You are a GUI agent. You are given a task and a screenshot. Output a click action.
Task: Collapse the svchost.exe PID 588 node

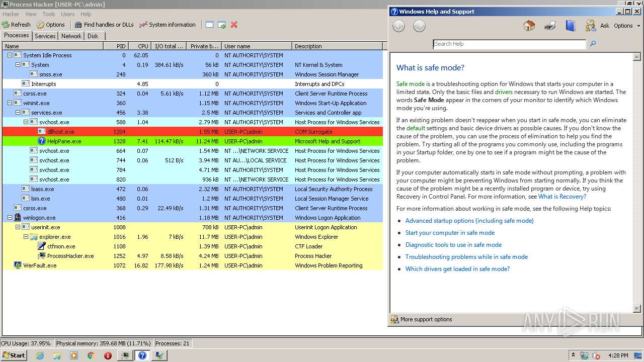click(26, 122)
